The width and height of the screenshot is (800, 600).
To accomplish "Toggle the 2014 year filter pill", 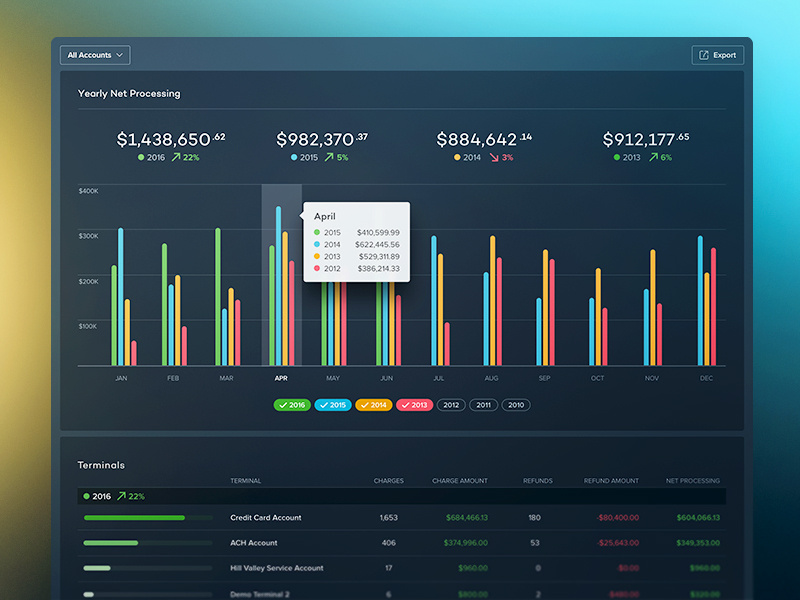I will tap(373, 405).
